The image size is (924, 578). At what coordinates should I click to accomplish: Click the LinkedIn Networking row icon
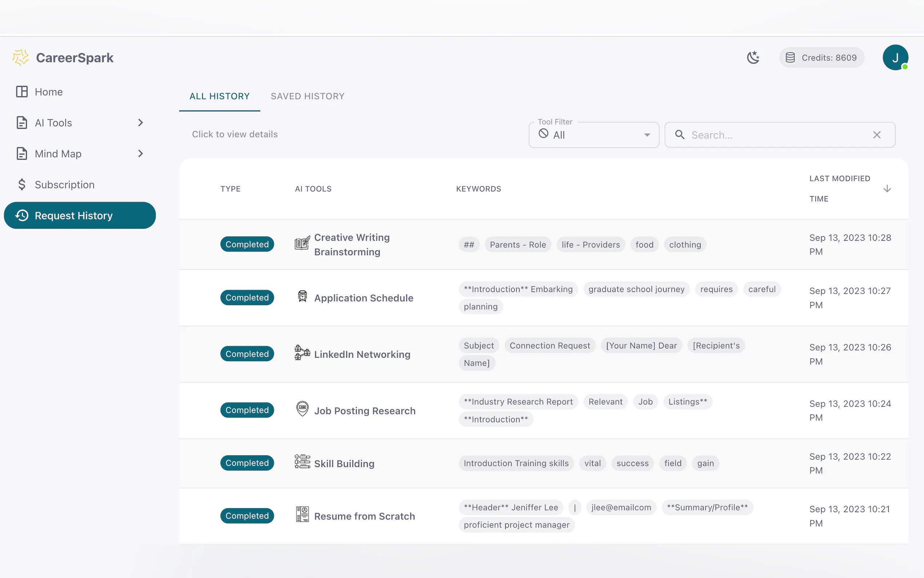coord(302,353)
